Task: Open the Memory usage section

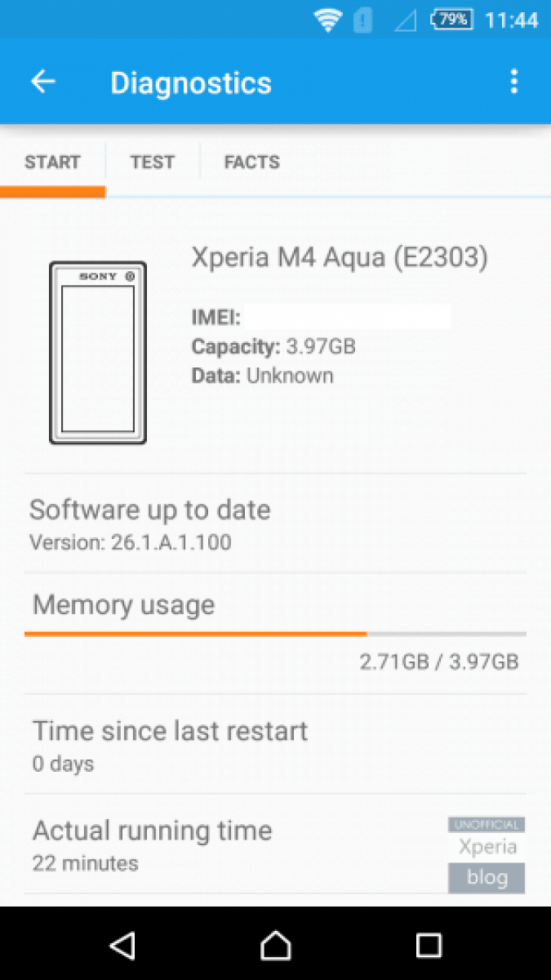Action: (x=124, y=605)
